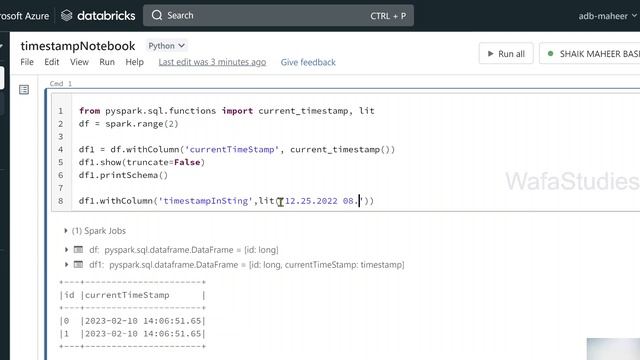Click the CTRL + P shortcut hint
This screenshot has height=360, width=640.
coord(388,16)
